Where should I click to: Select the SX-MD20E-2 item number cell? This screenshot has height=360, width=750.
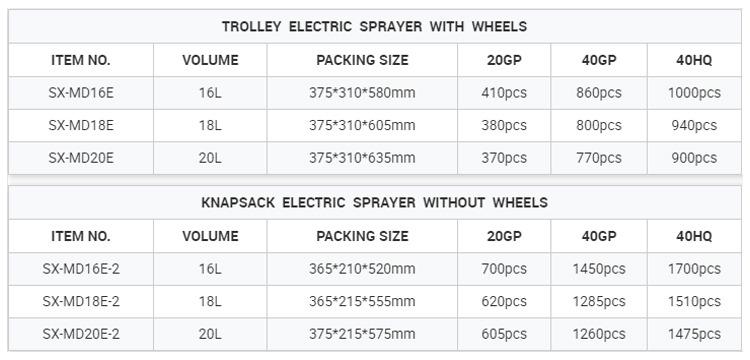tap(81, 334)
